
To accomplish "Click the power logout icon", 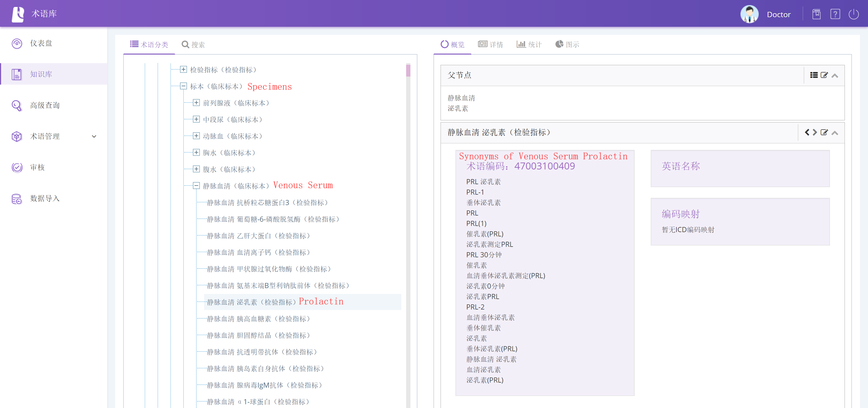I will pyautogui.click(x=854, y=14).
